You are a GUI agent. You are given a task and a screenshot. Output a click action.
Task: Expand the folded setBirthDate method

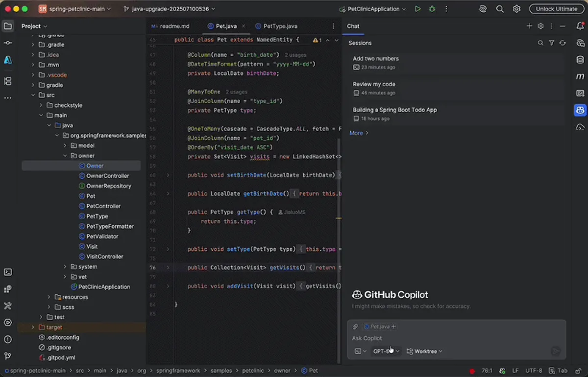point(168,175)
